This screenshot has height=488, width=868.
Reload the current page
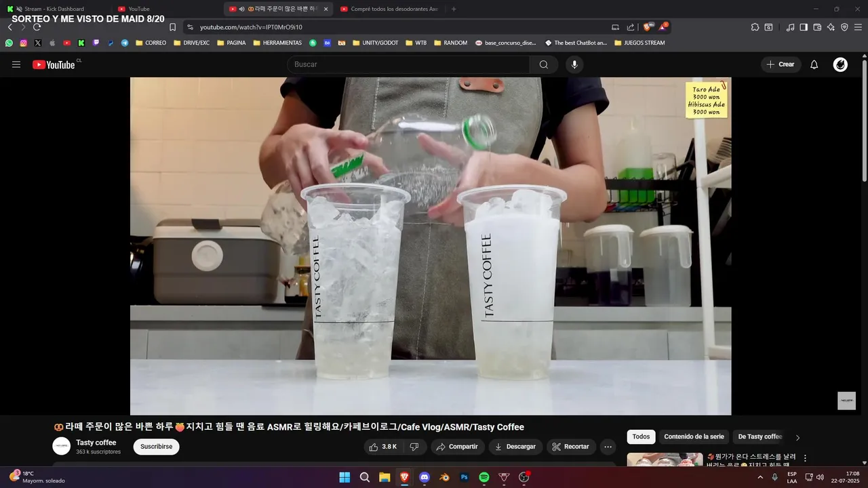pyautogui.click(x=37, y=27)
